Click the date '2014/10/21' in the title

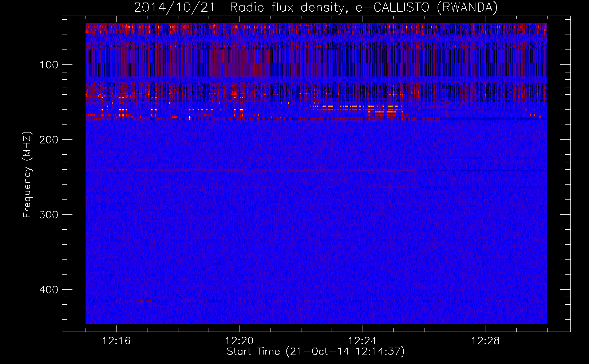pos(174,7)
